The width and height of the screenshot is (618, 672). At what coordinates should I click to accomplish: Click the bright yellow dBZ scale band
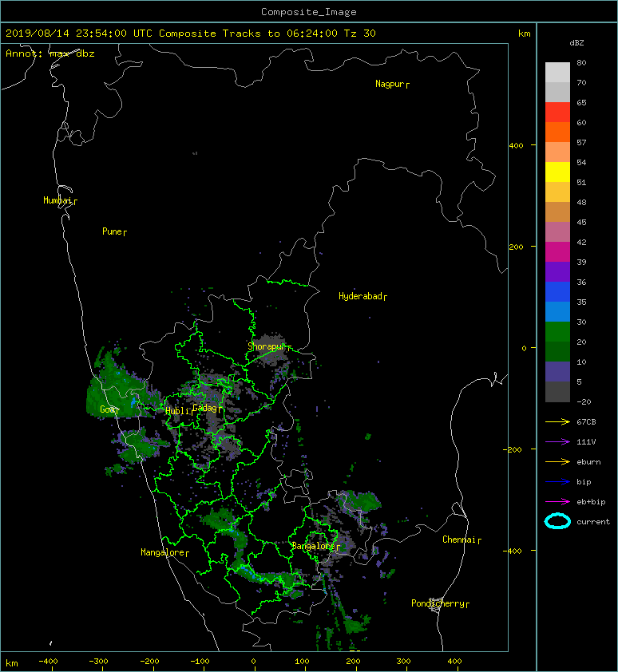pyautogui.click(x=557, y=172)
